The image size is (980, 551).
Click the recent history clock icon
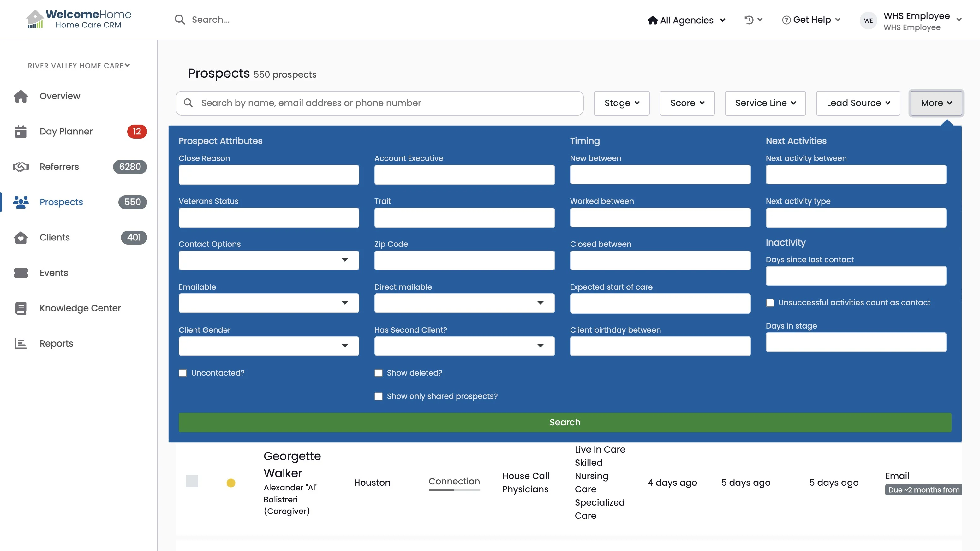coord(749,20)
